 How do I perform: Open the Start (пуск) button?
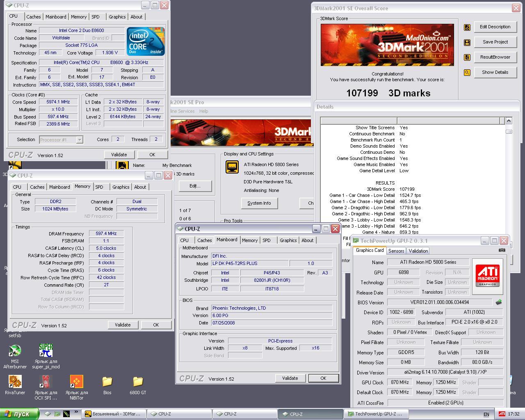(x=19, y=414)
